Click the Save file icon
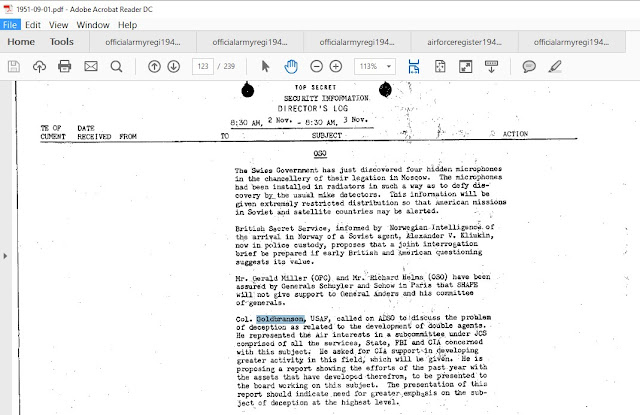The height and width of the screenshot is (415, 640). pyautogui.click(x=14, y=66)
